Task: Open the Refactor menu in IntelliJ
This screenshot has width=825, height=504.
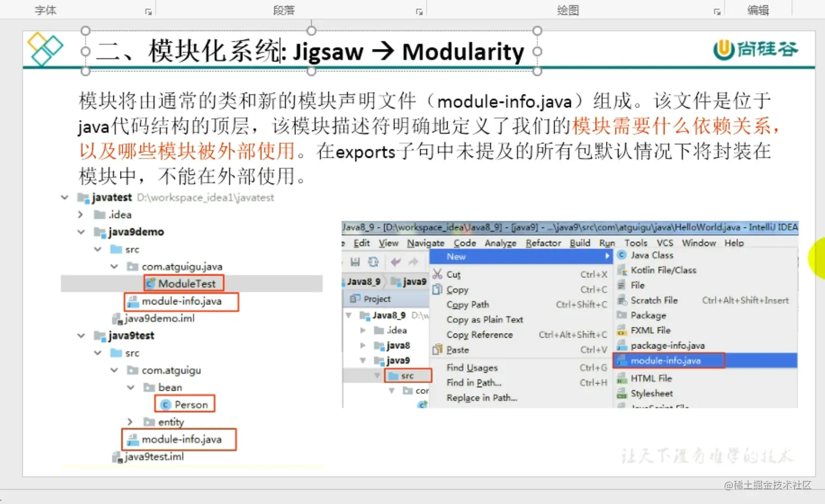Action: (543, 243)
